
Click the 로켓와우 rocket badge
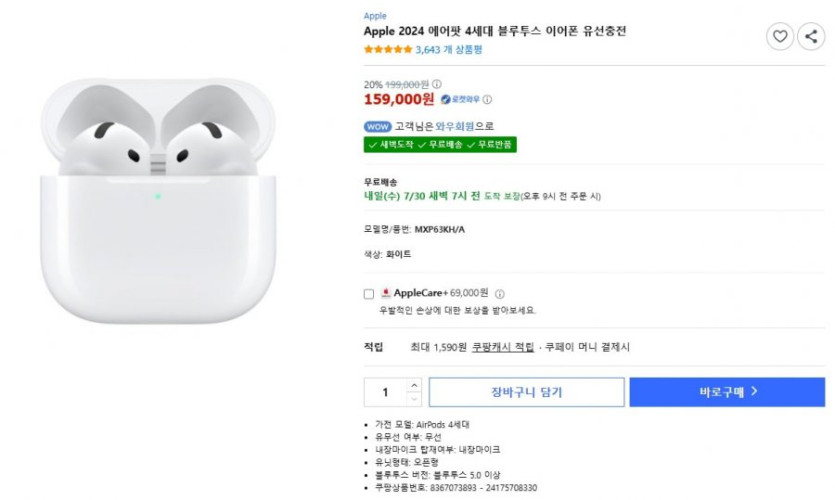tap(460, 100)
